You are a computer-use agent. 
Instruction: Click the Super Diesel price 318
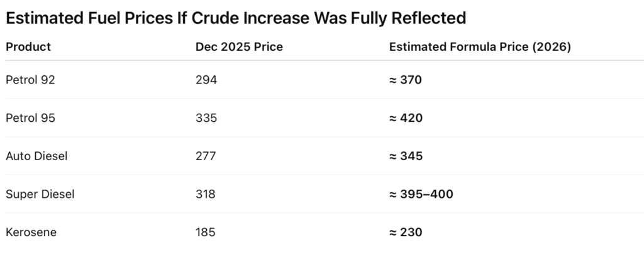click(x=206, y=194)
